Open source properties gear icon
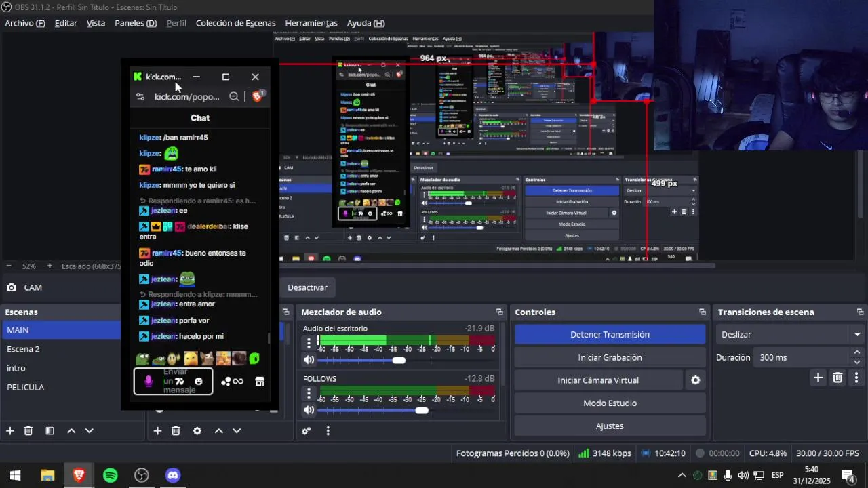Viewport: 868px width, 488px height. point(197,431)
